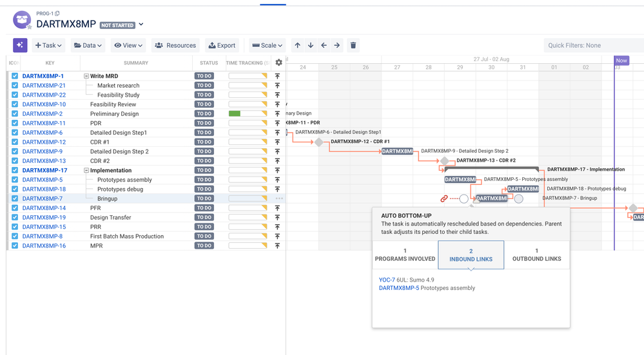Uncheck the DARTMX8MP-21 checkbox
The width and height of the screenshot is (644, 355).
[15, 85]
